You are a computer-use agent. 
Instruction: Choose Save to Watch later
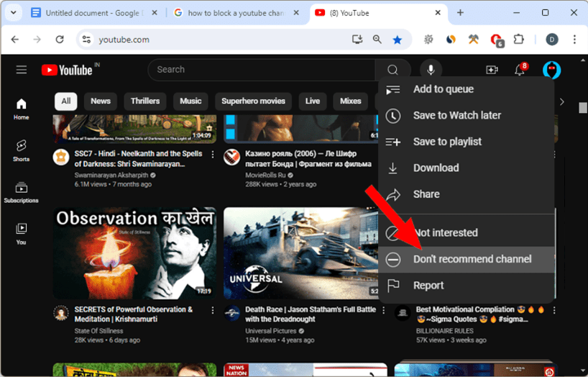pyautogui.click(x=466, y=115)
